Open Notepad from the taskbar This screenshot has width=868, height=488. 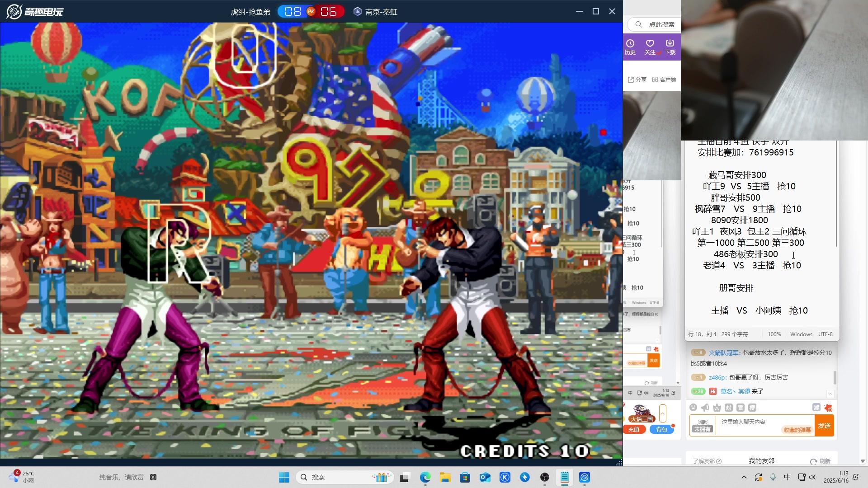click(x=565, y=477)
